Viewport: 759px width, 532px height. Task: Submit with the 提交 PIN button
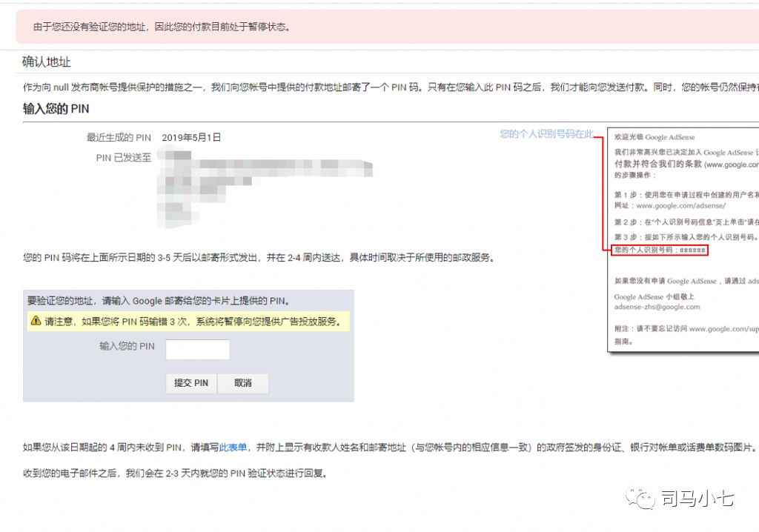[x=191, y=383]
